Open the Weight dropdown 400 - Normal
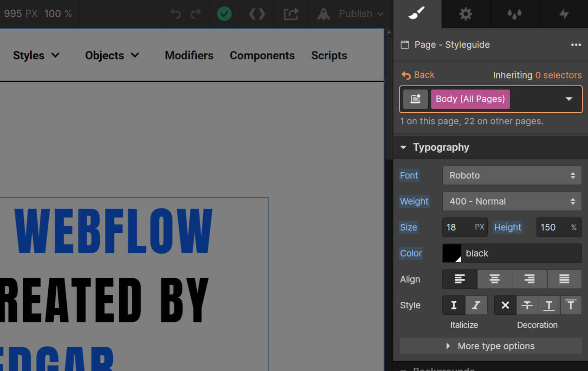This screenshot has height=371, width=588. point(512,201)
